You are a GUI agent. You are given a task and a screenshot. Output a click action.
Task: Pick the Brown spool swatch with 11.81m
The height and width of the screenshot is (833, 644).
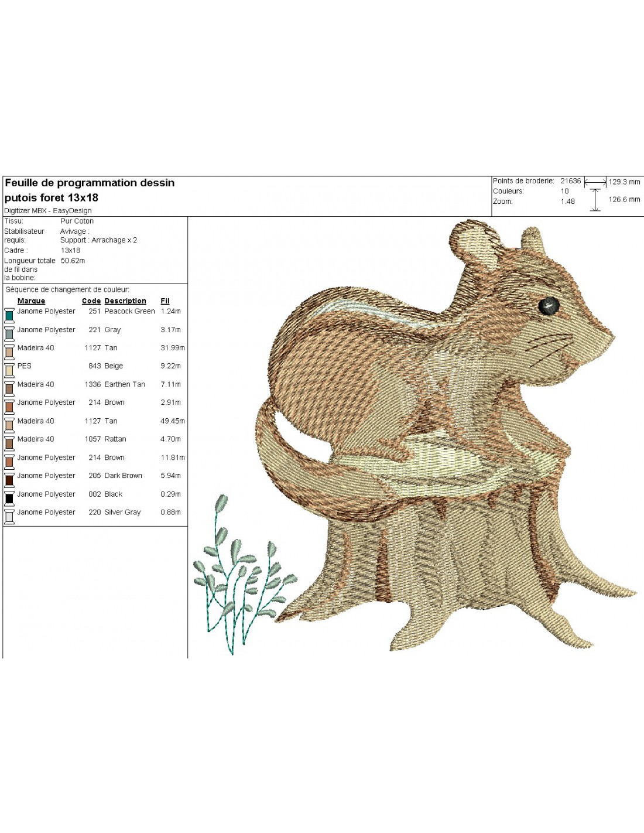[9, 461]
